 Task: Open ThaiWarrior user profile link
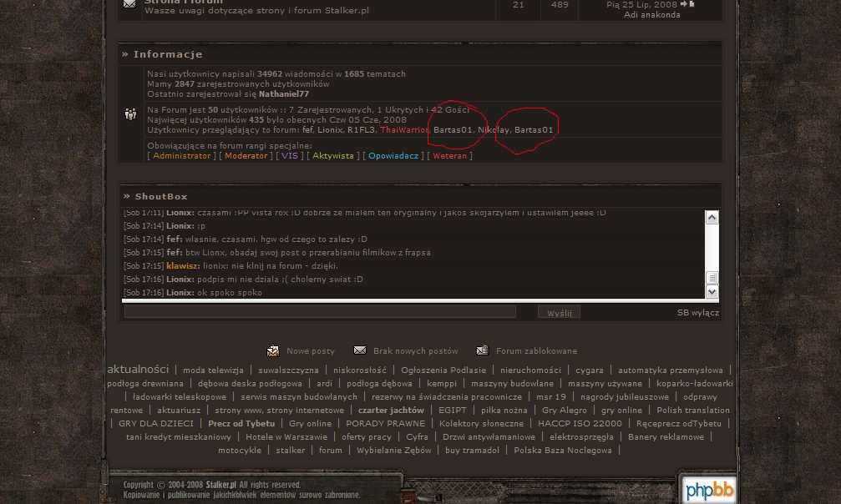[403, 130]
